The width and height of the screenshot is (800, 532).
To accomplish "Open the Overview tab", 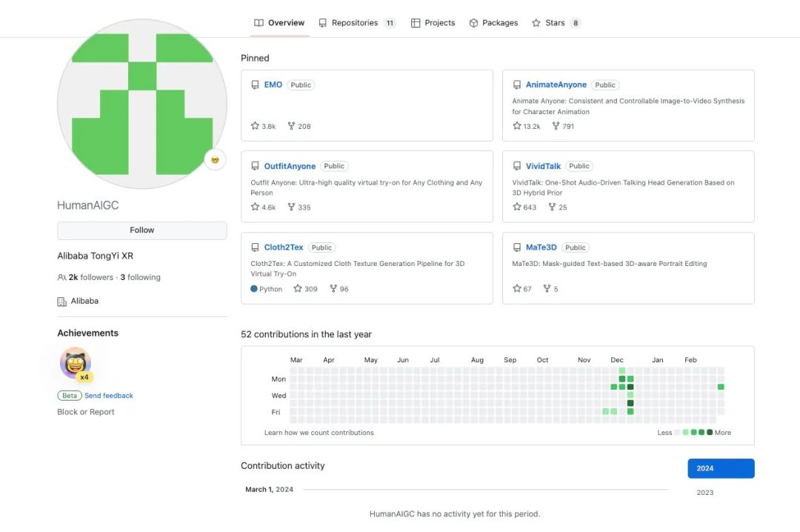I will click(279, 23).
